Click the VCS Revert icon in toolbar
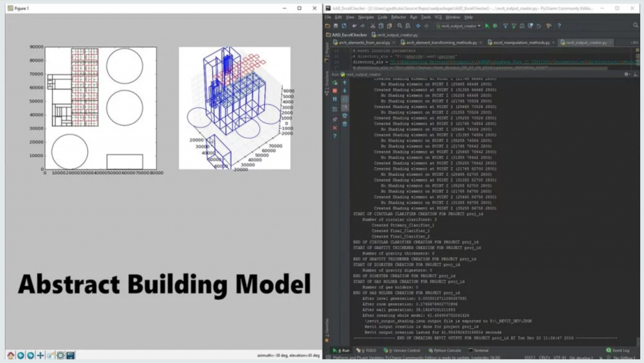The image size is (644, 363). (538, 26)
